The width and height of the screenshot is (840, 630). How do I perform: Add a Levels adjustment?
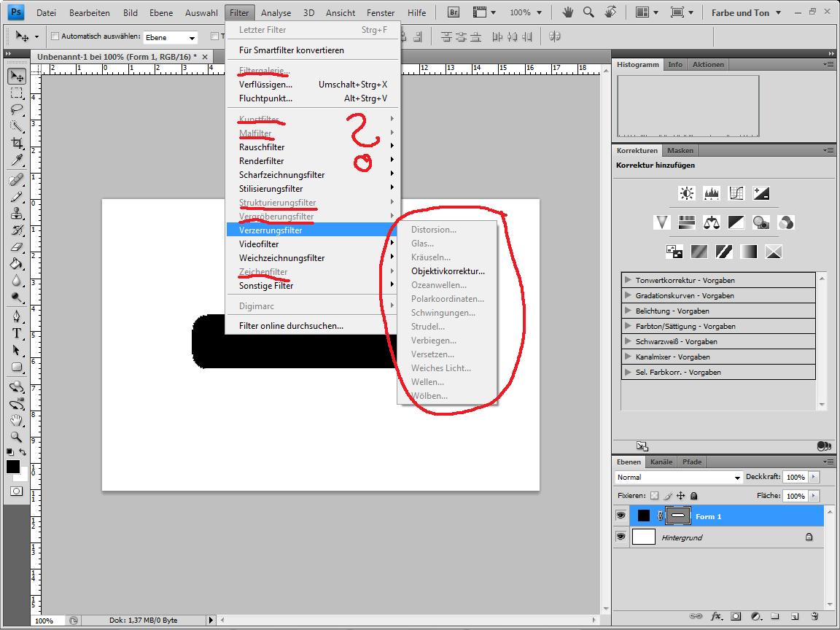pos(712,193)
